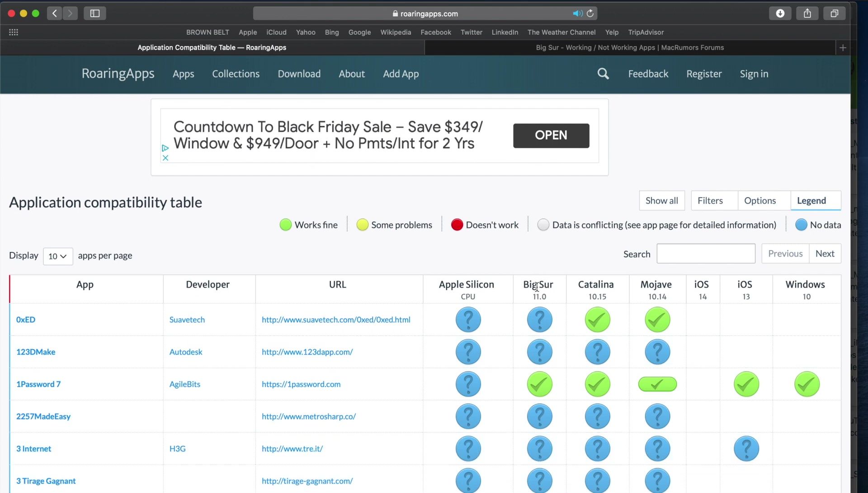
Task: Reload the page with the refresh icon
Action: [590, 14]
